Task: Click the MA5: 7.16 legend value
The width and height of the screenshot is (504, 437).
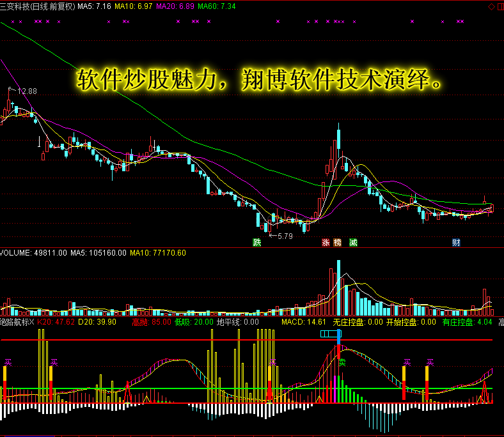Action: point(94,6)
